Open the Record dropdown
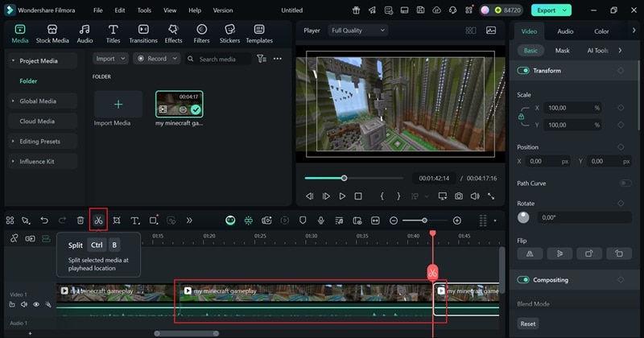This screenshot has height=338, width=644. (156, 59)
